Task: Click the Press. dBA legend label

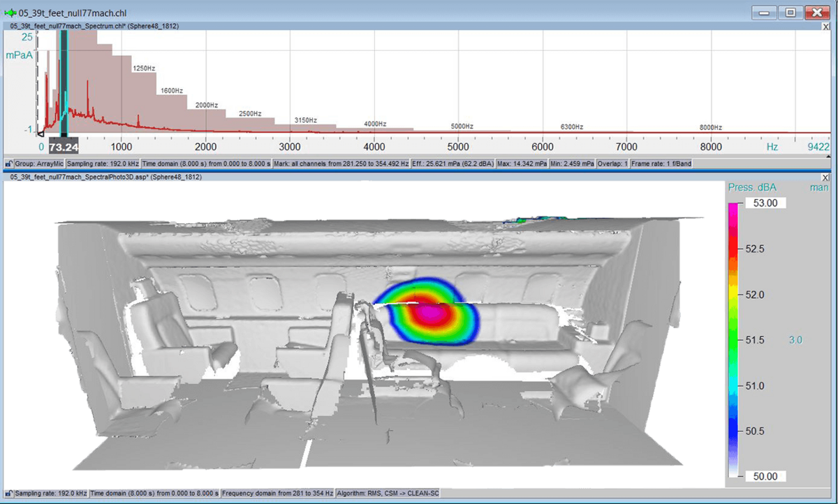Action: pos(752,187)
